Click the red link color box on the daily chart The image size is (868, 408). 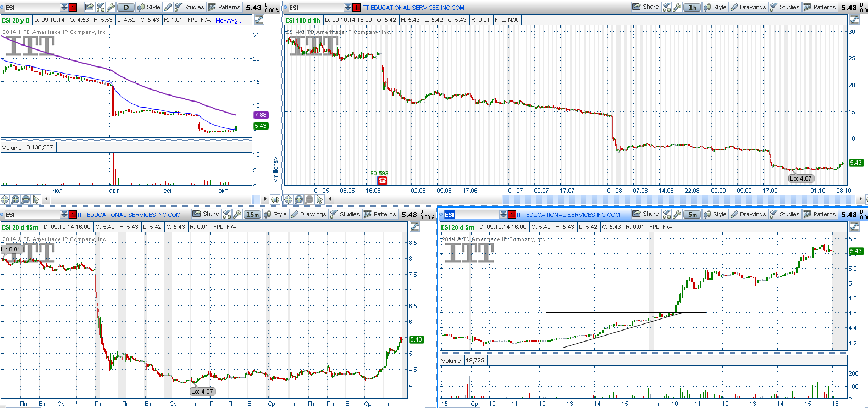tap(73, 7)
